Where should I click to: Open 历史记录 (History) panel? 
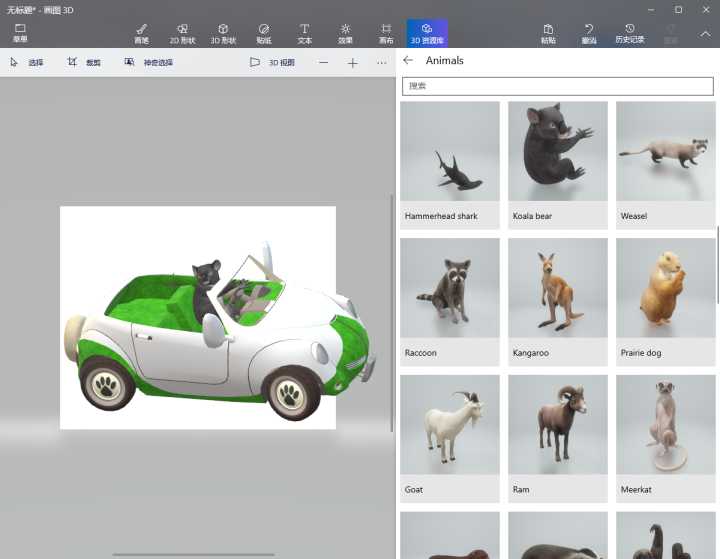(x=629, y=33)
